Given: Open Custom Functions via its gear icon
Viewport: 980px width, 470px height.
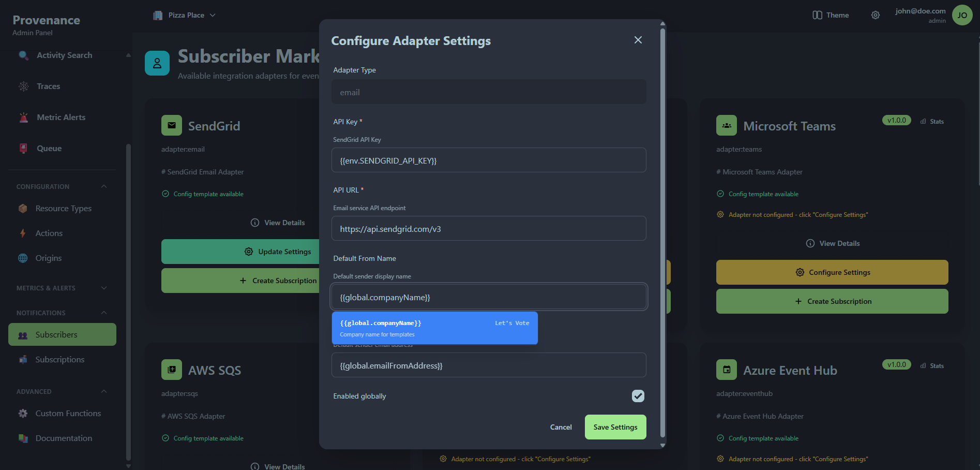Looking at the screenshot, I should [23, 413].
